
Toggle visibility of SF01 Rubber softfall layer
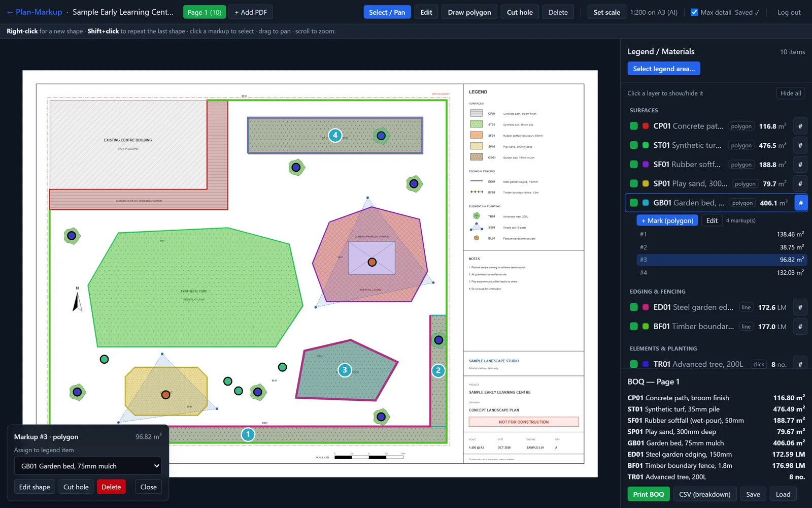[x=634, y=165]
